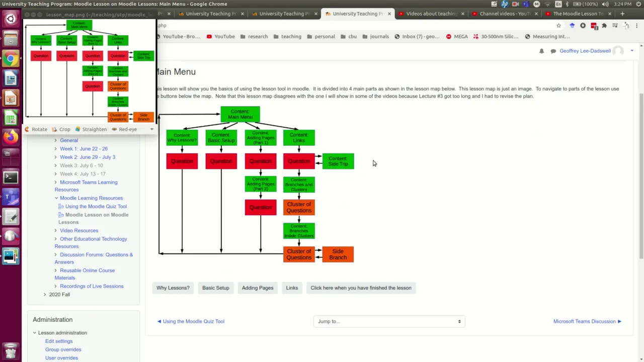Open the Ubuntu dash launcher

click(11, 19)
